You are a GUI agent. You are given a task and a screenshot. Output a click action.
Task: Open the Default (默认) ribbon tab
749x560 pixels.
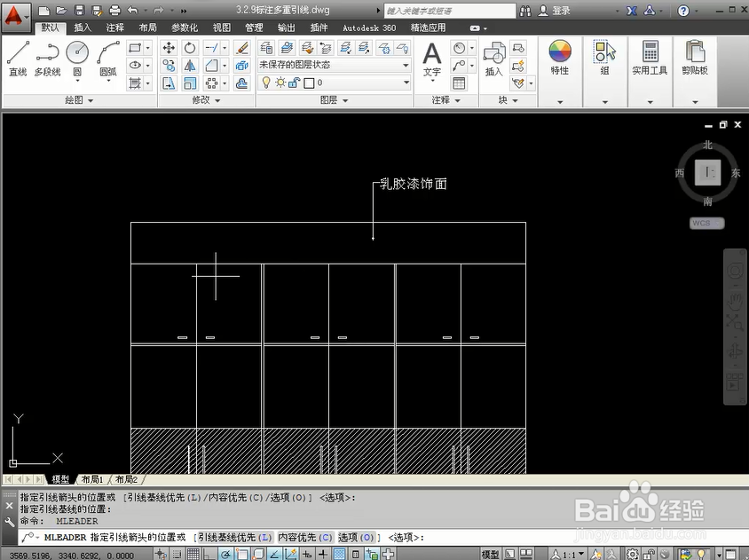50,28
